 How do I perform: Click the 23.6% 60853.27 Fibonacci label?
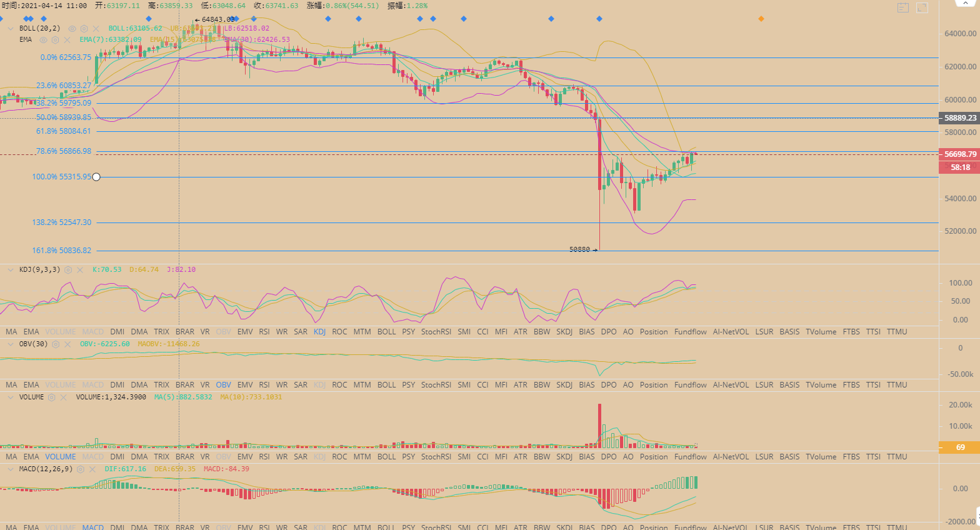pos(64,86)
